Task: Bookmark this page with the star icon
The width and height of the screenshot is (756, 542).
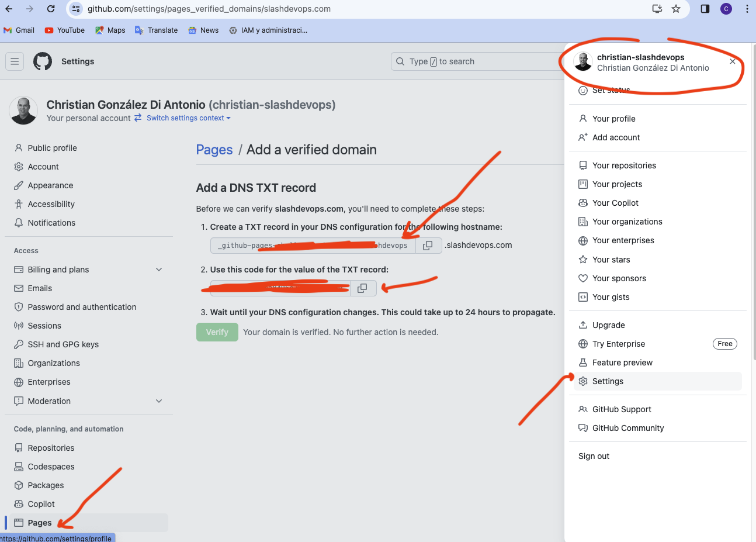Action: (x=676, y=9)
